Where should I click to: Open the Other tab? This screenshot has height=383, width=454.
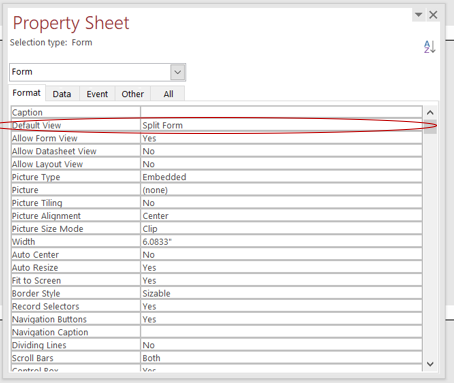tap(133, 94)
